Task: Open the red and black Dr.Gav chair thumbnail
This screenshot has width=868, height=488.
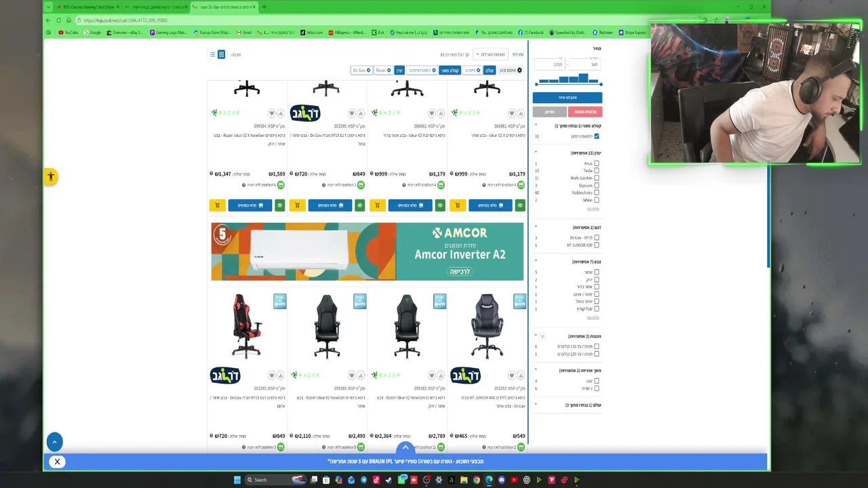Action: coord(247,326)
